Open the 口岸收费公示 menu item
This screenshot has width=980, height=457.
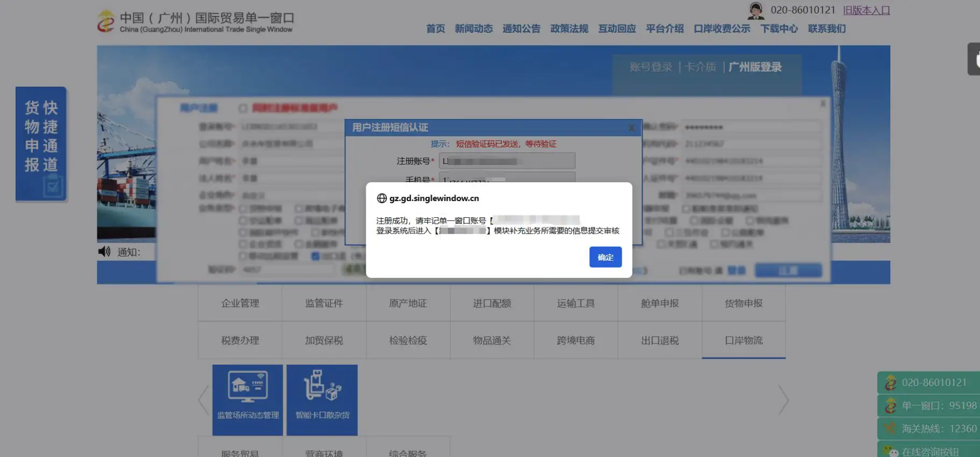tap(722, 28)
